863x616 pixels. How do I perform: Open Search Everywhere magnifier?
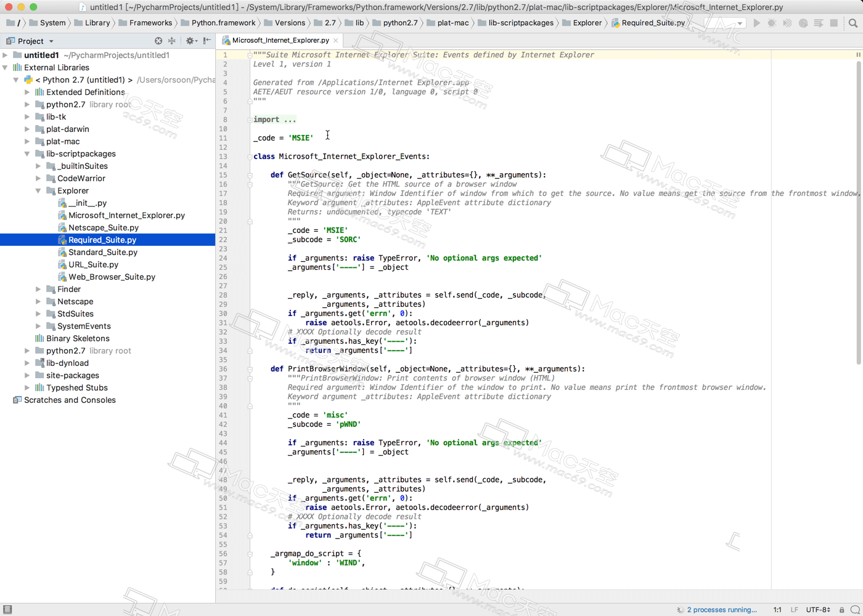[x=853, y=23]
